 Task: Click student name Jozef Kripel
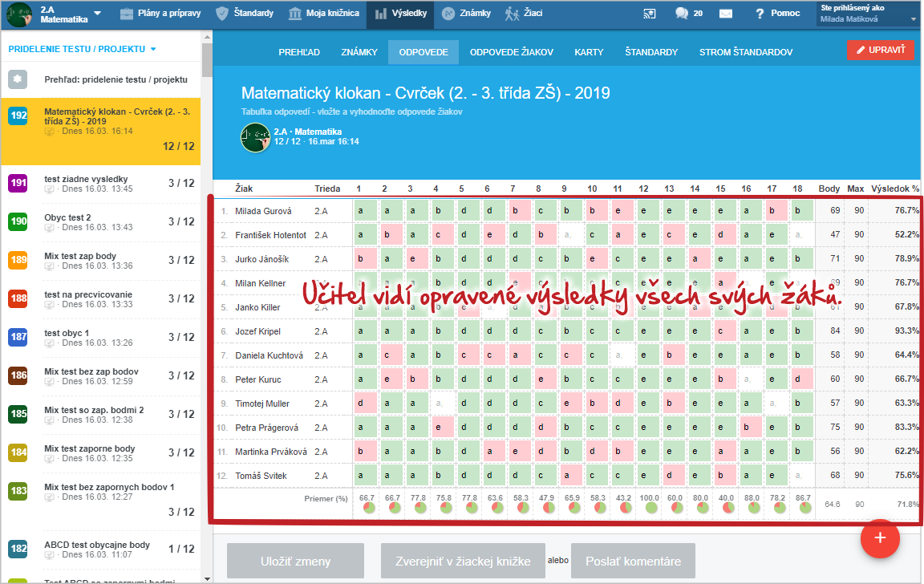(258, 331)
